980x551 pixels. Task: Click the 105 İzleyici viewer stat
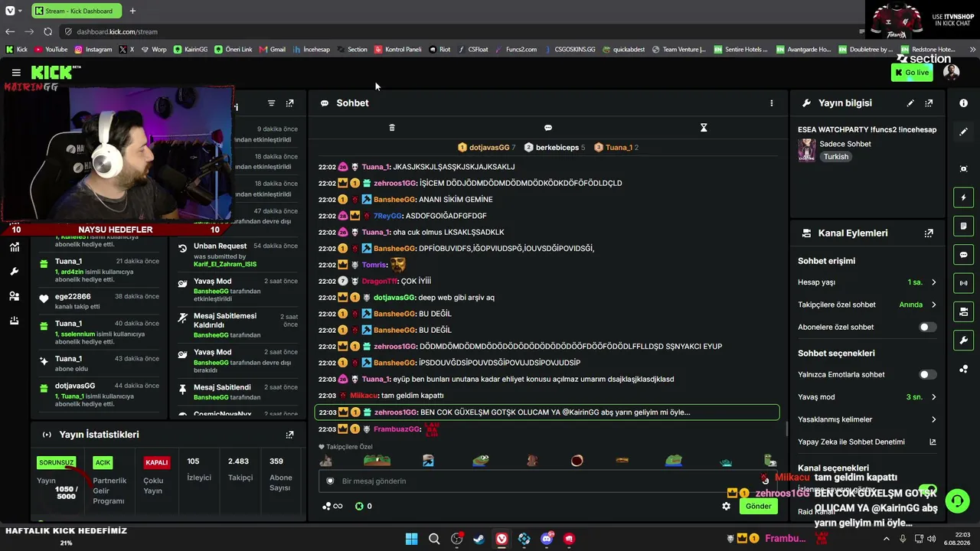point(199,469)
